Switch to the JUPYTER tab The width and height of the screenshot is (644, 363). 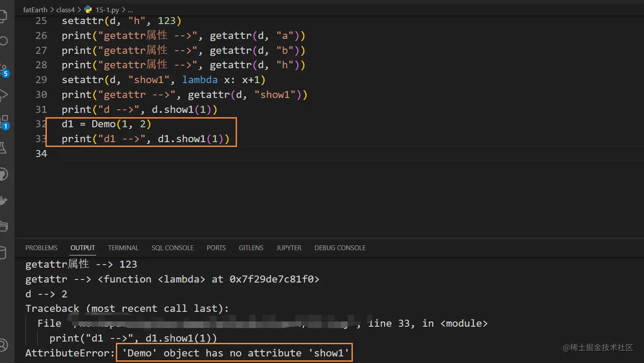289,248
